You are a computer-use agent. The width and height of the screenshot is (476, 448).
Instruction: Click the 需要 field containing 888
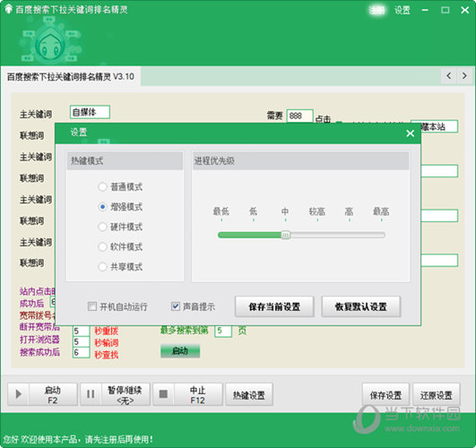299,116
